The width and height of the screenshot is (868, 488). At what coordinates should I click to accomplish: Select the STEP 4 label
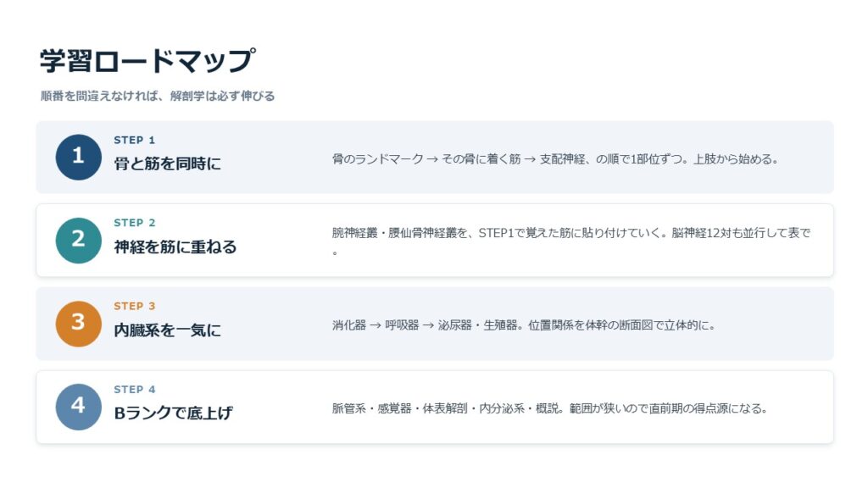pyautogui.click(x=135, y=390)
